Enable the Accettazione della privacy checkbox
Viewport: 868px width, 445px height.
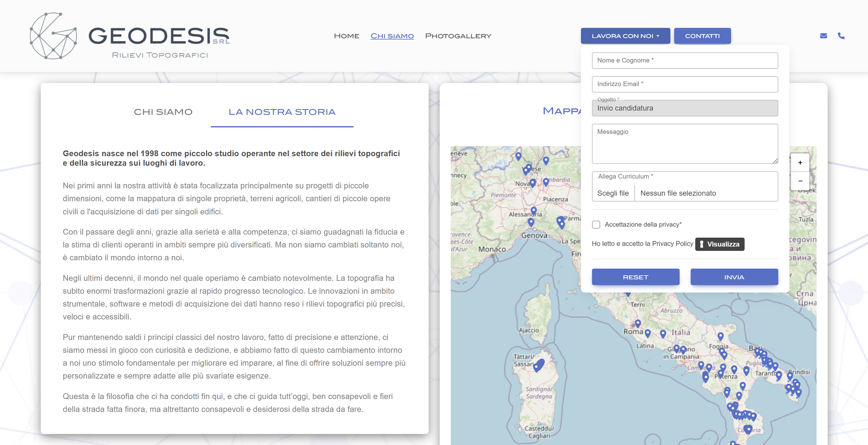(597, 224)
